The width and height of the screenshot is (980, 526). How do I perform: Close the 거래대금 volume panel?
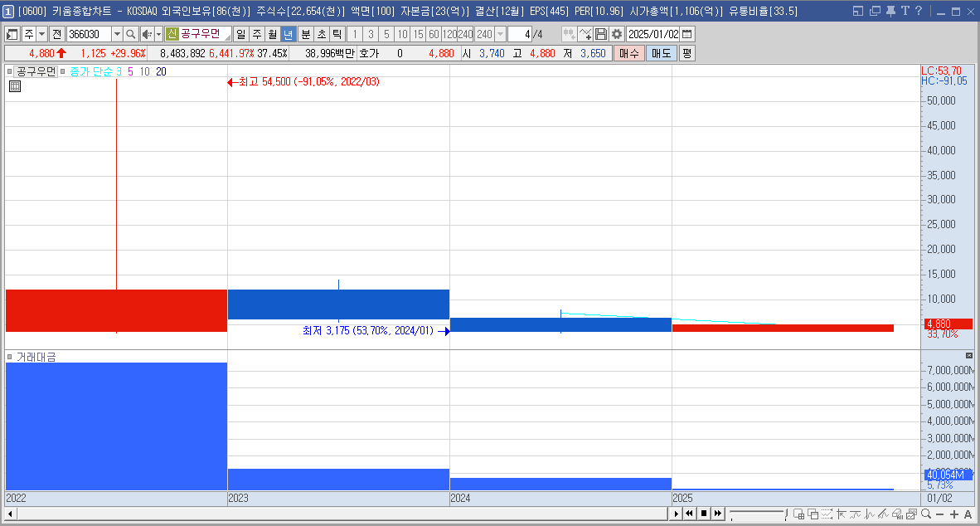968,356
